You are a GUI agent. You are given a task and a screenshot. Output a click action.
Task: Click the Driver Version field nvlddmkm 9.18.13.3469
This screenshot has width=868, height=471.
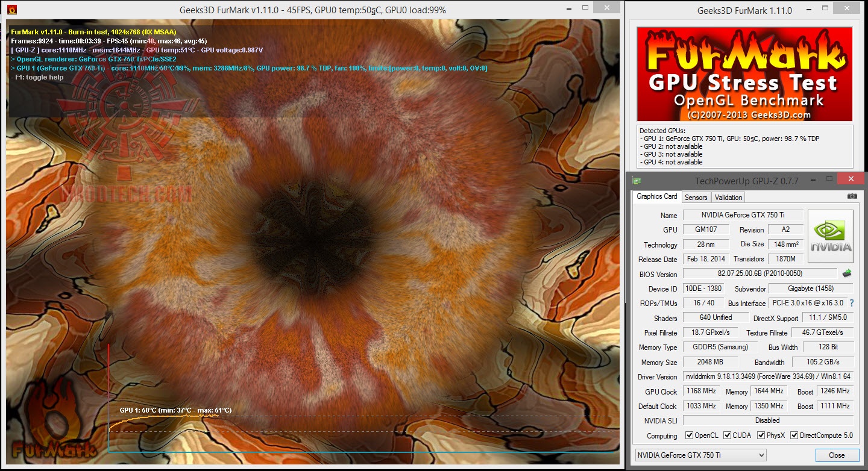pyautogui.click(x=769, y=377)
